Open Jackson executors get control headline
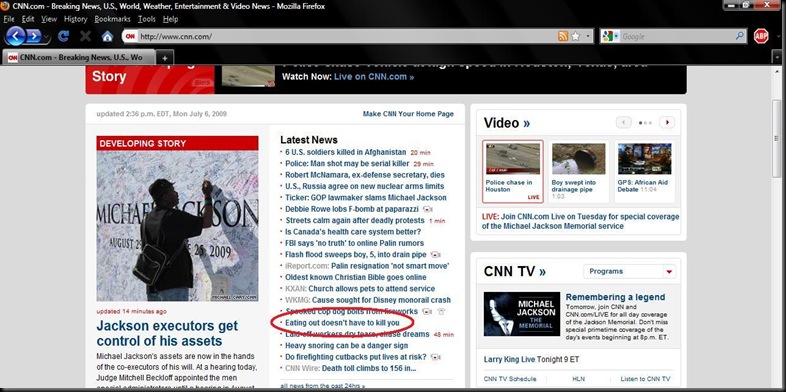The height and width of the screenshot is (392, 786). 167,333
